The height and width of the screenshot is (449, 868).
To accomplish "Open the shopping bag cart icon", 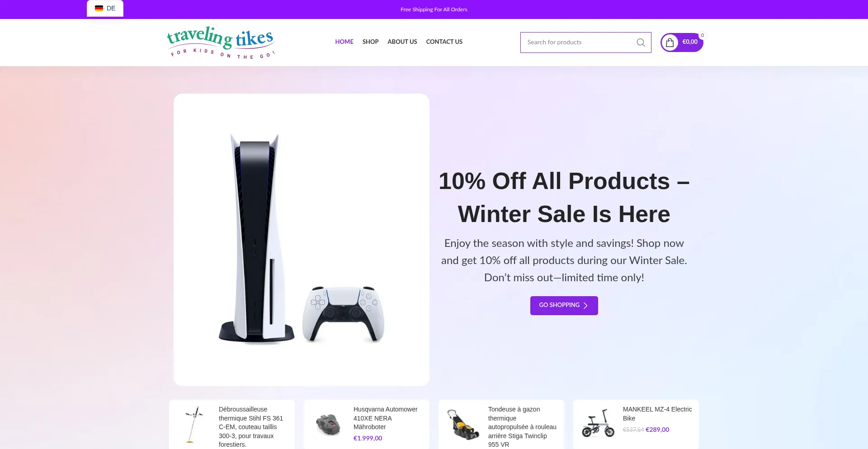I will point(670,43).
